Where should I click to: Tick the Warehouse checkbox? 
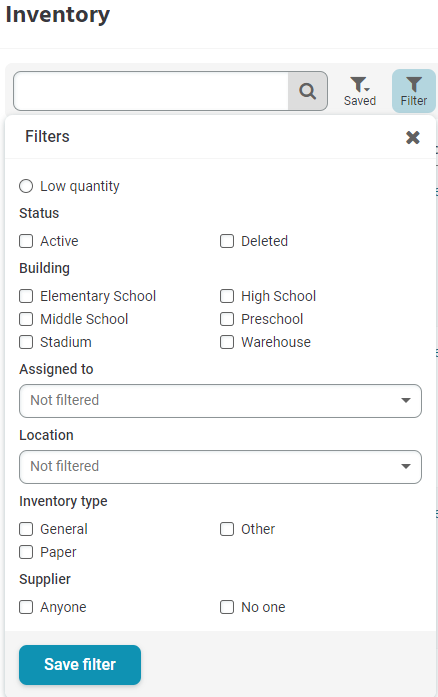[x=227, y=342]
